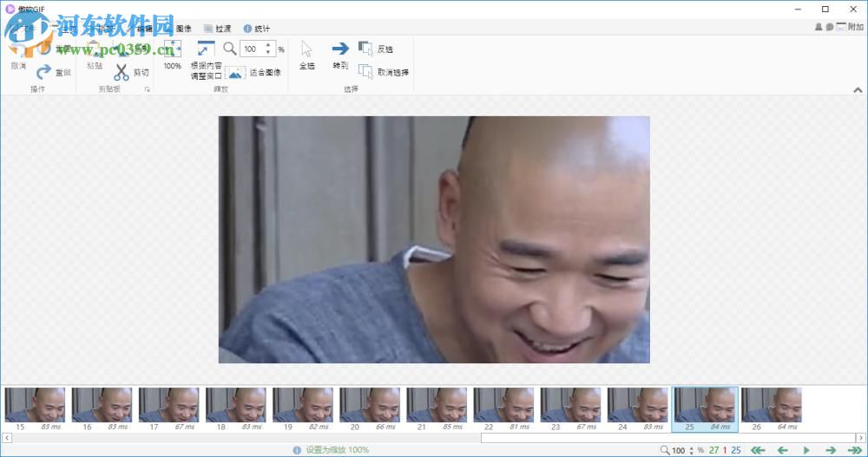Click the status bar zoom stepper arrows
This screenshot has width=868, height=457.
pyautogui.click(x=692, y=450)
